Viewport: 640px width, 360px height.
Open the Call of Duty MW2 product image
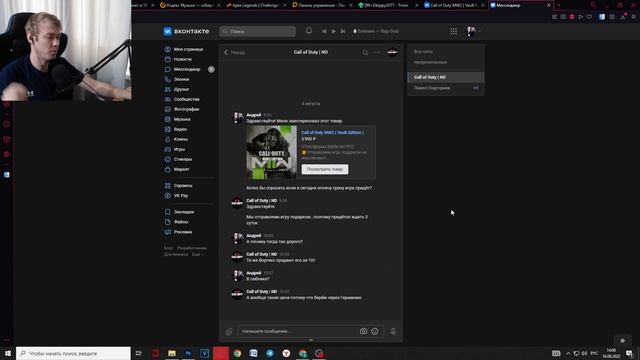271,152
